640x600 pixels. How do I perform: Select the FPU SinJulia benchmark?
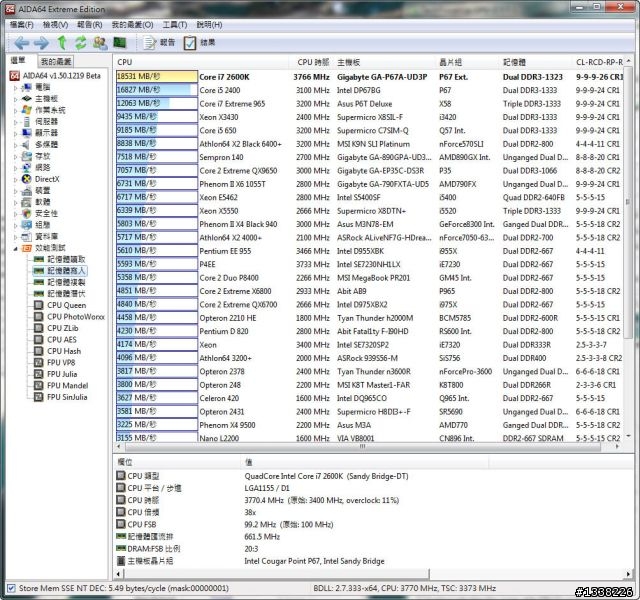(x=60, y=397)
